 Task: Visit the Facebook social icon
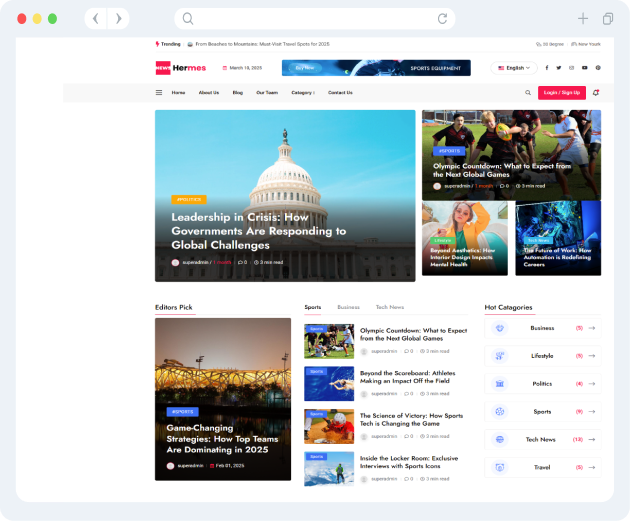(547, 68)
